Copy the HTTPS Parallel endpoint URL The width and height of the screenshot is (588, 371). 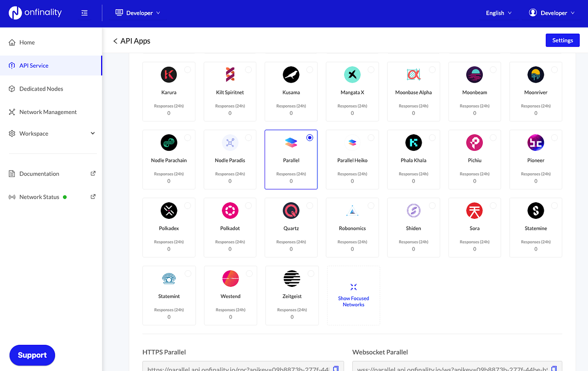(336, 368)
